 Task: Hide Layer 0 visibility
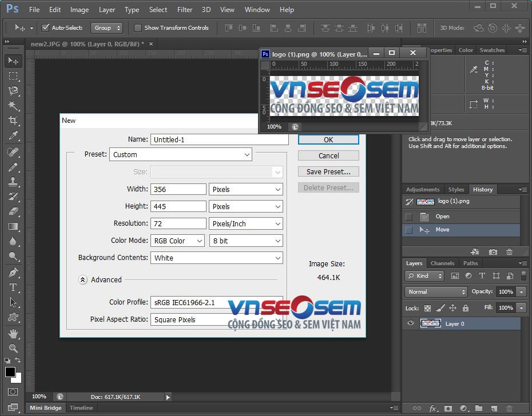tap(410, 323)
